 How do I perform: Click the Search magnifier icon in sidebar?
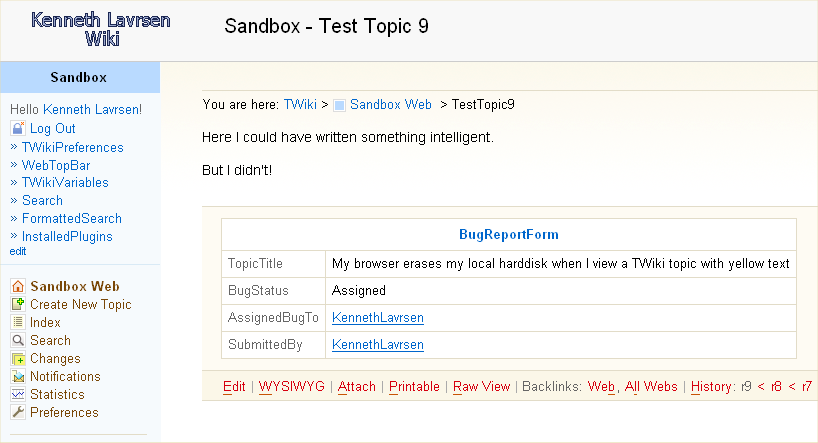pos(17,340)
